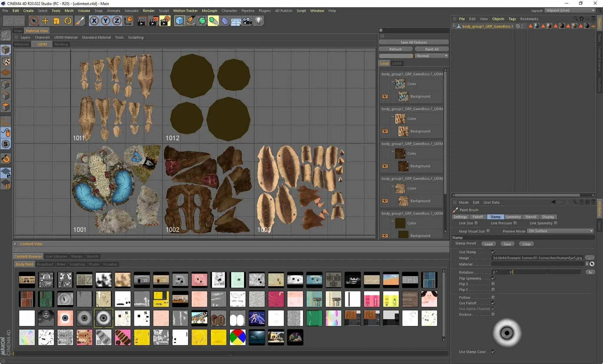The width and height of the screenshot is (603, 364).
Task: Add a Camera object
Action: tap(247, 21)
